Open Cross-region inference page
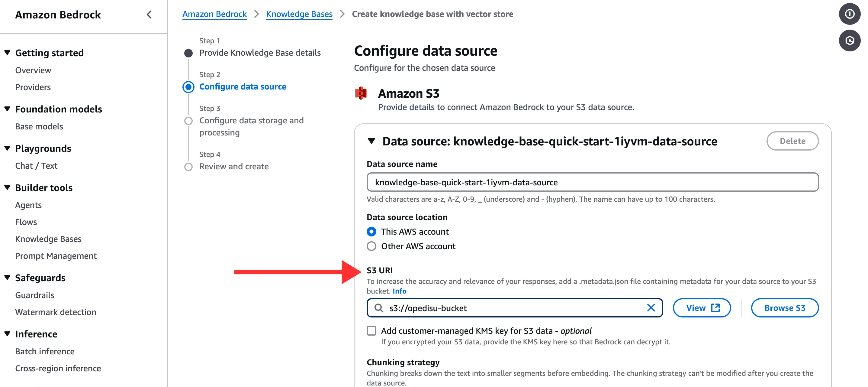The height and width of the screenshot is (387, 868). point(58,368)
